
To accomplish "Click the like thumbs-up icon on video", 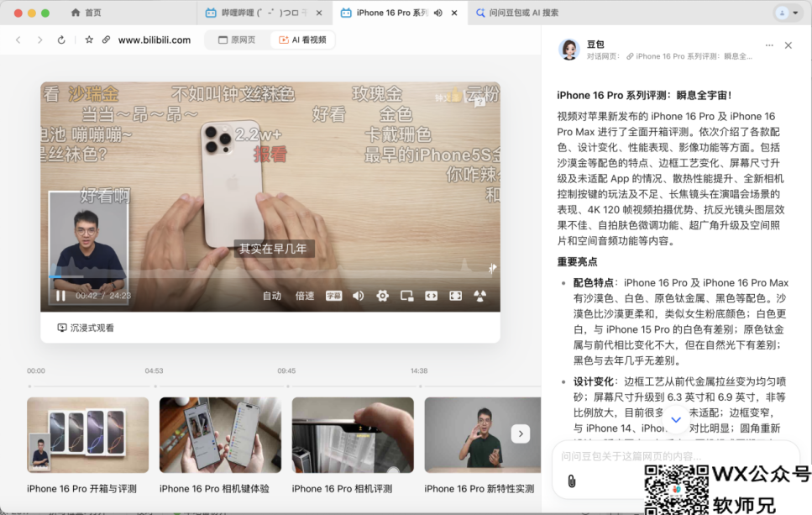I will pyautogui.click(x=454, y=95).
